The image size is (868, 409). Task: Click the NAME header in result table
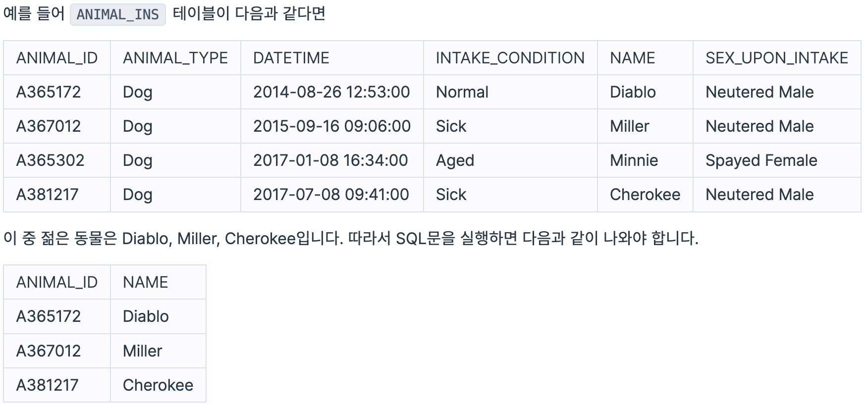tap(158, 282)
